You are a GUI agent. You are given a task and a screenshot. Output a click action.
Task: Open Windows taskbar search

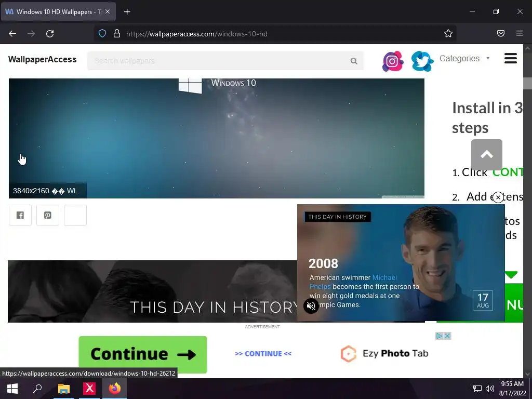click(x=37, y=389)
